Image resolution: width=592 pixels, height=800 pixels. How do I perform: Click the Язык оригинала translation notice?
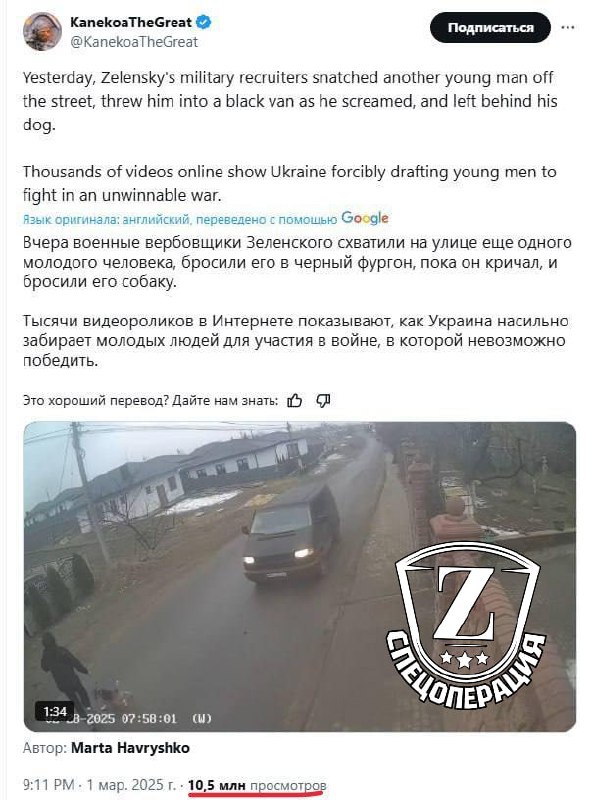point(180,219)
